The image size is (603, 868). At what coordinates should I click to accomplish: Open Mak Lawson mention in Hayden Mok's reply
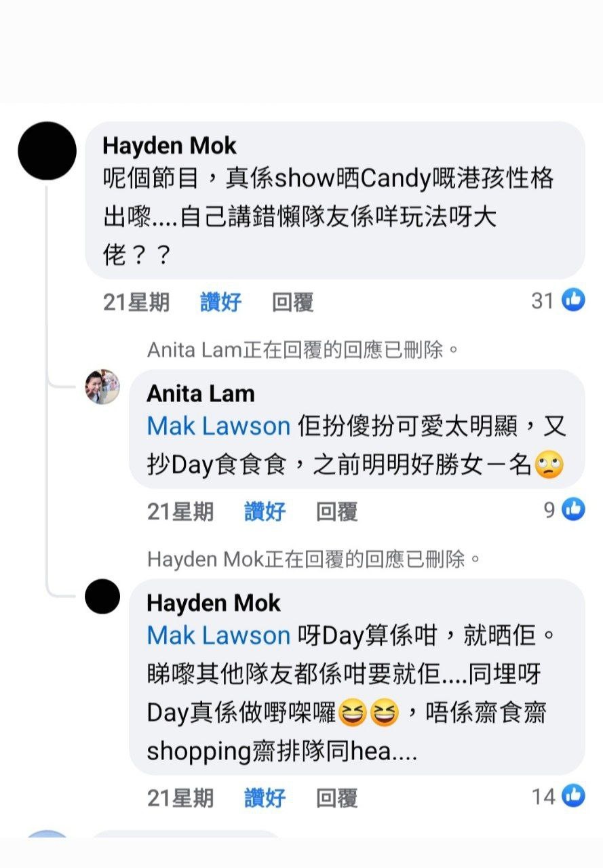pyautogui.click(x=219, y=635)
